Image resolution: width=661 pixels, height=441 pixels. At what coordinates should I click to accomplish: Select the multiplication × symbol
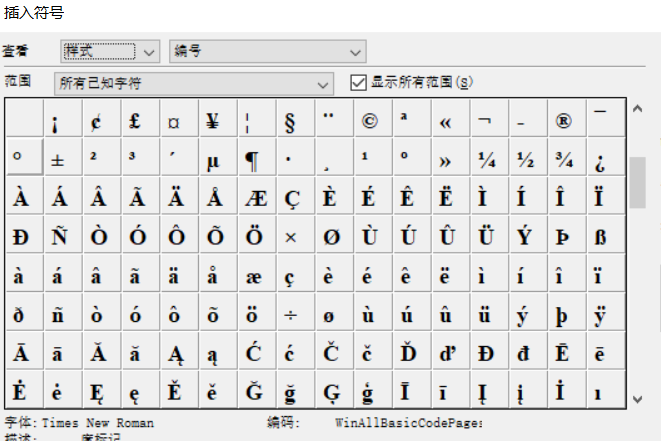(296, 234)
